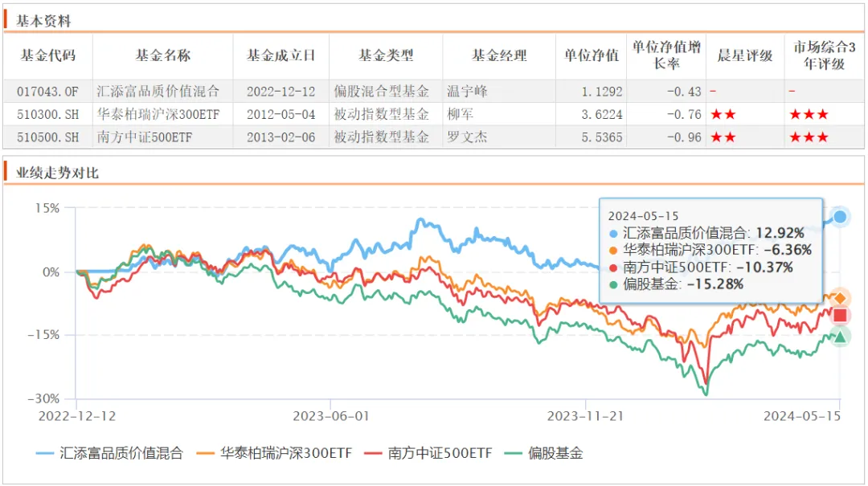Click the orange diamond marker on the chart

[x=841, y=298]
